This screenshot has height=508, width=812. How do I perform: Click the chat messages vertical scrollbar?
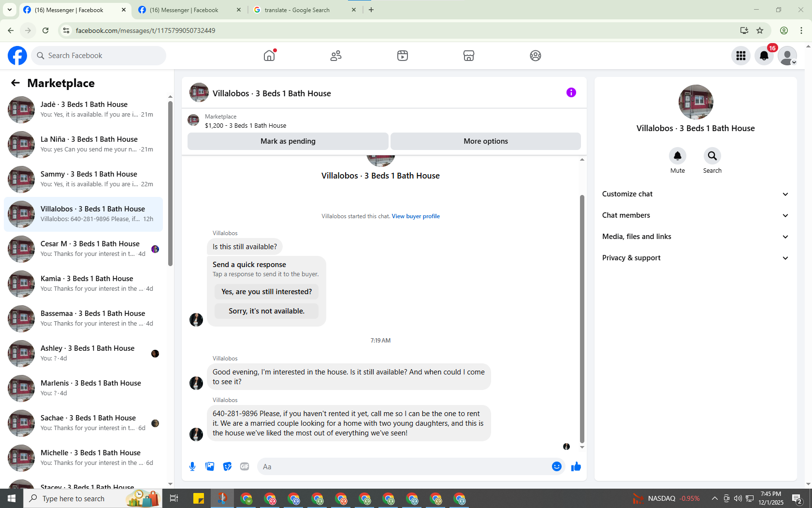(x=582, y=319)
